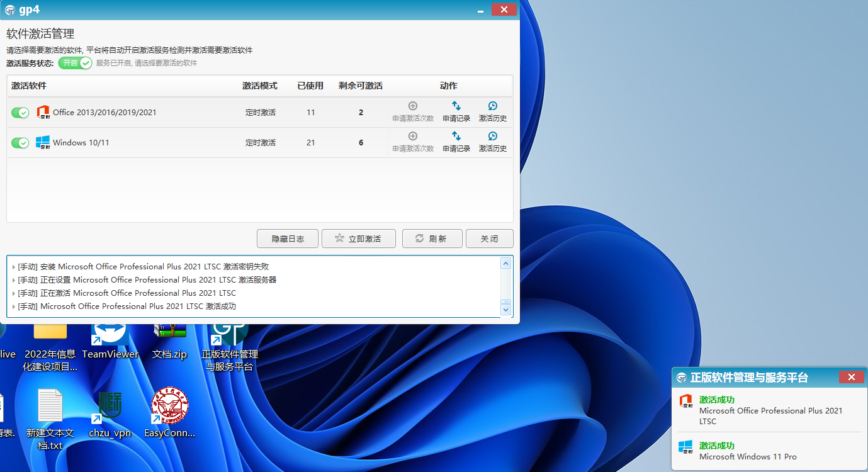Screen dimensions: 868x472
Task: Hide the log using 隐藏日志
Action: [287, 239]
